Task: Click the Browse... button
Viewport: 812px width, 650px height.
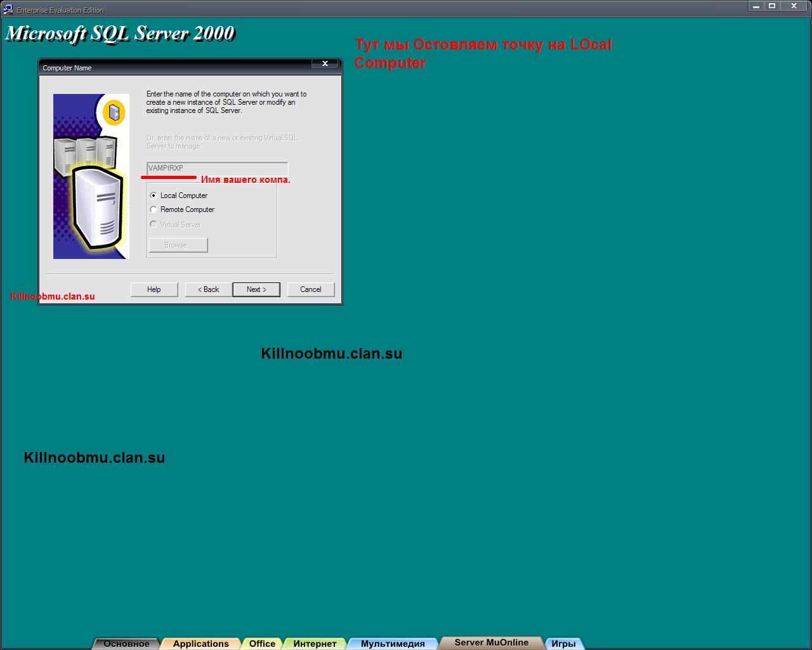Action: point(178,245)
